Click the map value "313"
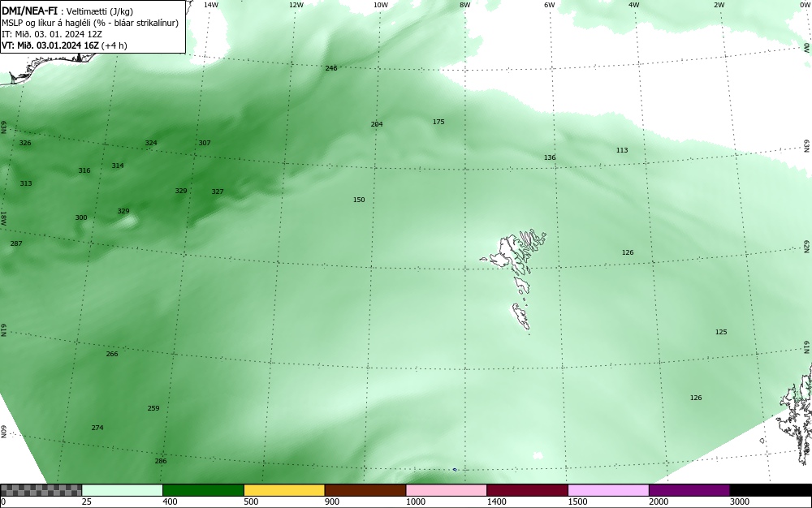 [x=26, y=183]
